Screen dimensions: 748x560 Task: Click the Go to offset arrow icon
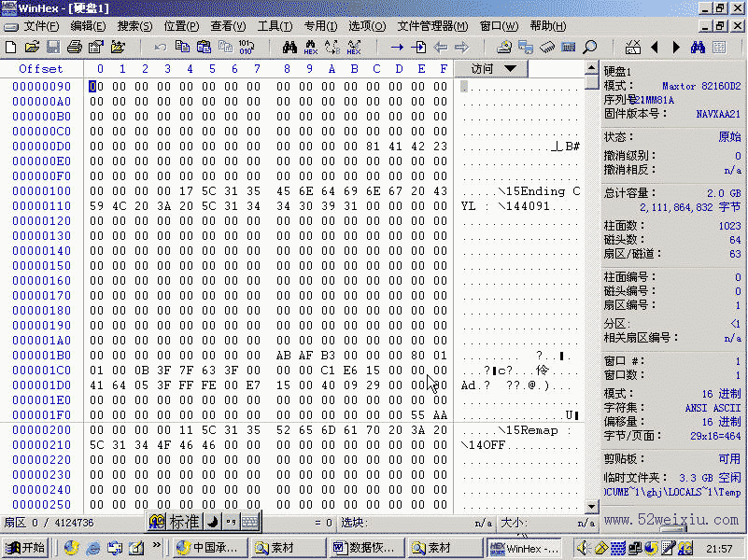click(397, 47)
